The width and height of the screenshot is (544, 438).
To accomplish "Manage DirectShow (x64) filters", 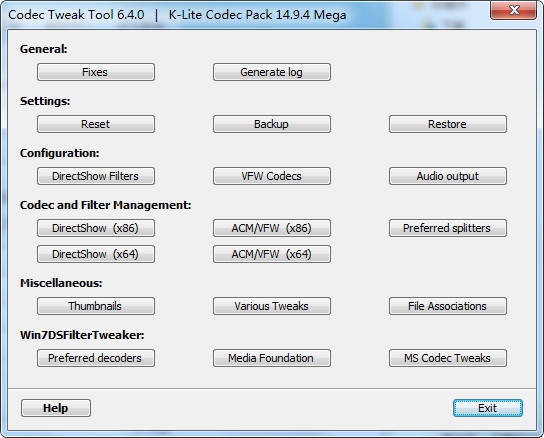I will [x=96, y=254].
